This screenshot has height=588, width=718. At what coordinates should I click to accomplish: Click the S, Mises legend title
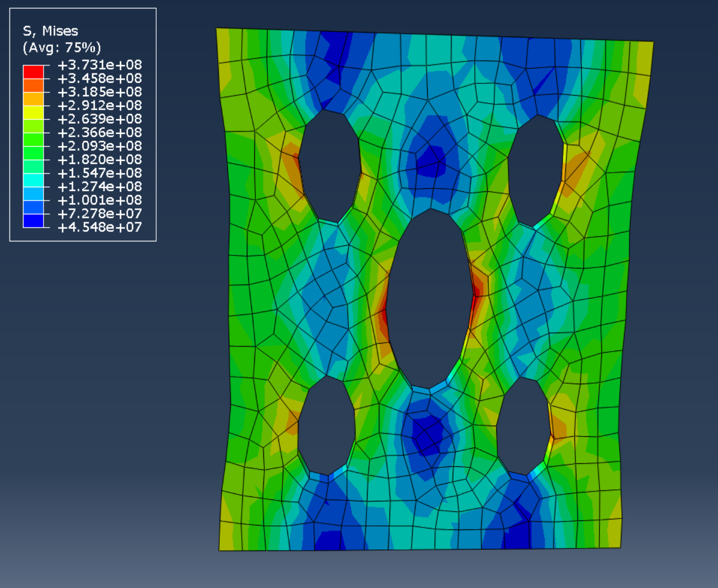[51, 31]
